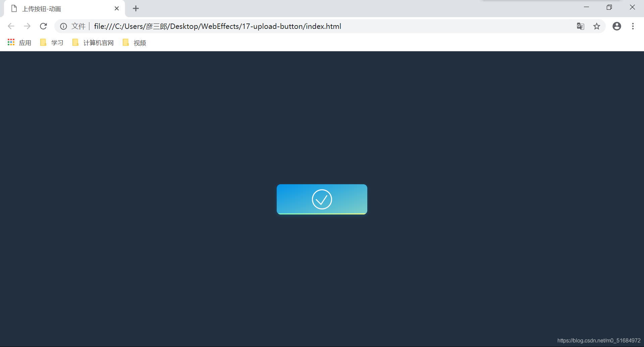Click the upload button with checkmark
Image resolution: width=644 pixels, height=347 pixels.
point(322,199)
